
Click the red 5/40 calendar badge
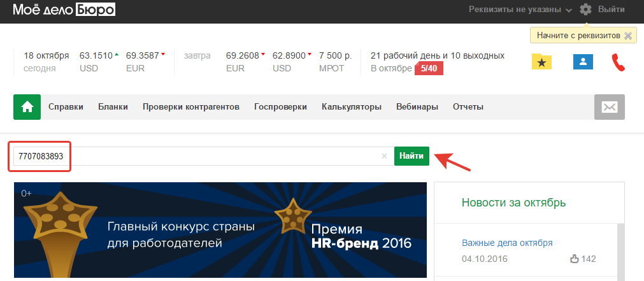[x=429, y=69]
